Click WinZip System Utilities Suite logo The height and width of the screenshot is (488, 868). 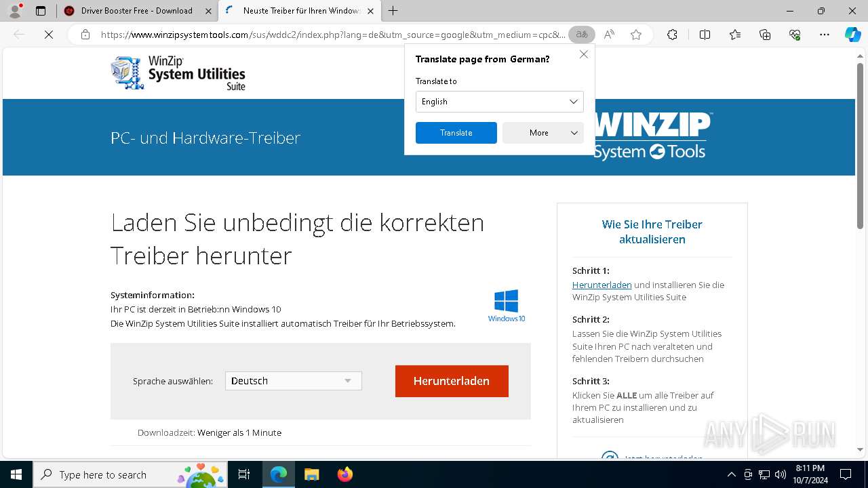[178, 73]
